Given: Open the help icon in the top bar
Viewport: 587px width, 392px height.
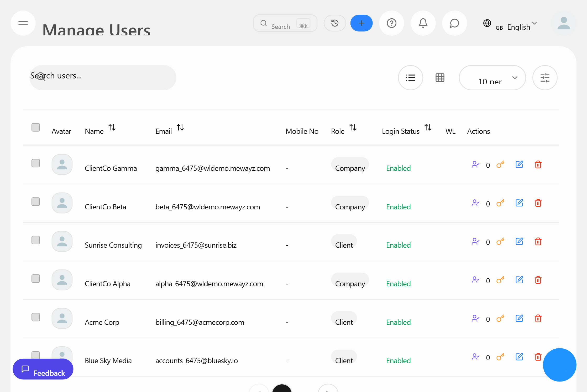Looking at the screenshot, I should 391,23.
